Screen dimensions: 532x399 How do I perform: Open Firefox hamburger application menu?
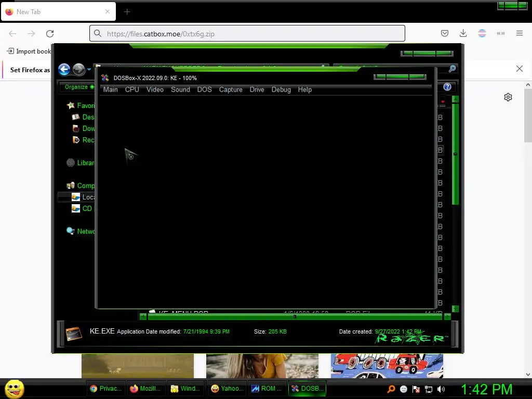pyautogui.click(x=519, y=33)
